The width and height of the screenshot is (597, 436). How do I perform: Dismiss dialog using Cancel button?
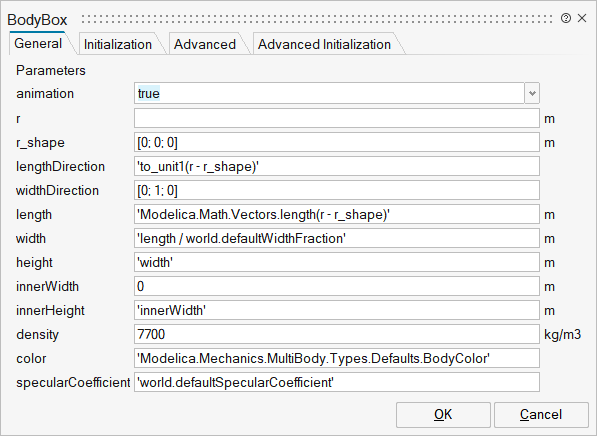[x=541, y=415]
